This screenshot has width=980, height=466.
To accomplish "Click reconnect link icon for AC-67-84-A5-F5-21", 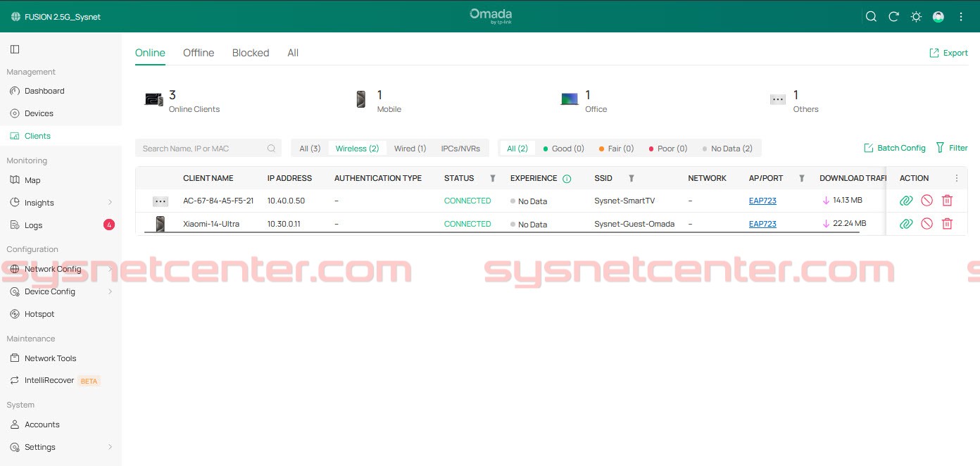I will (x=906, y=201).
